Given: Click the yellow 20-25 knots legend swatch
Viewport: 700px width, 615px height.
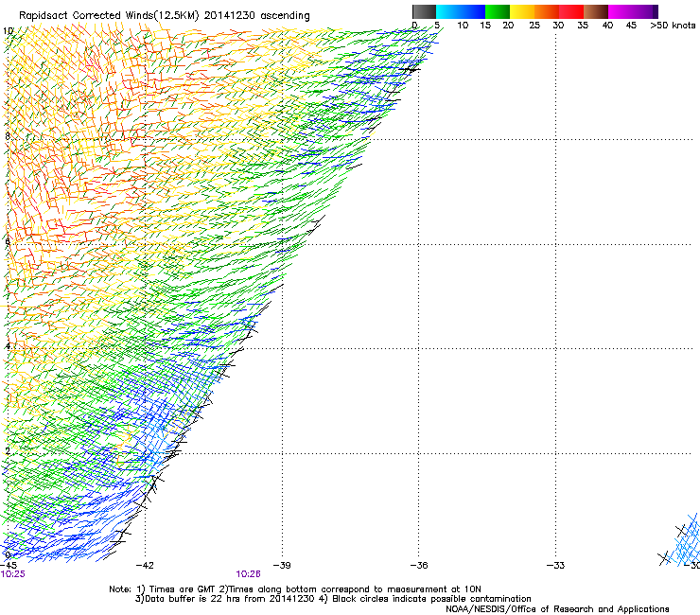Looking at the screenshot, I should [x=522, y=11].
